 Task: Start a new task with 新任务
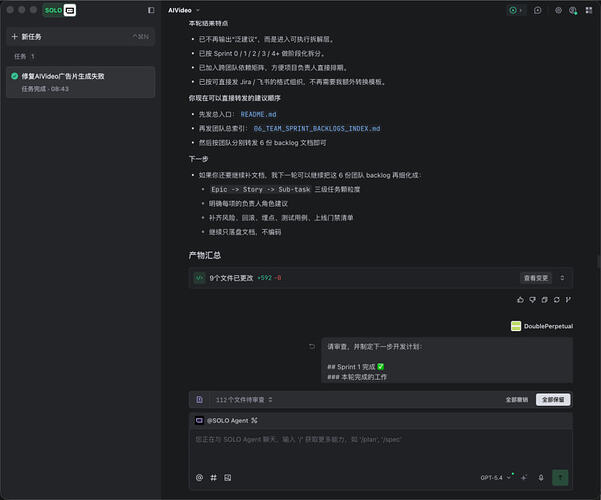80,37
